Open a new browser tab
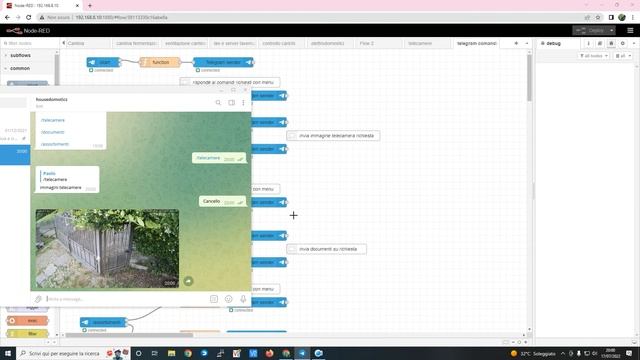Screen dimensions: 640x360 90,6
